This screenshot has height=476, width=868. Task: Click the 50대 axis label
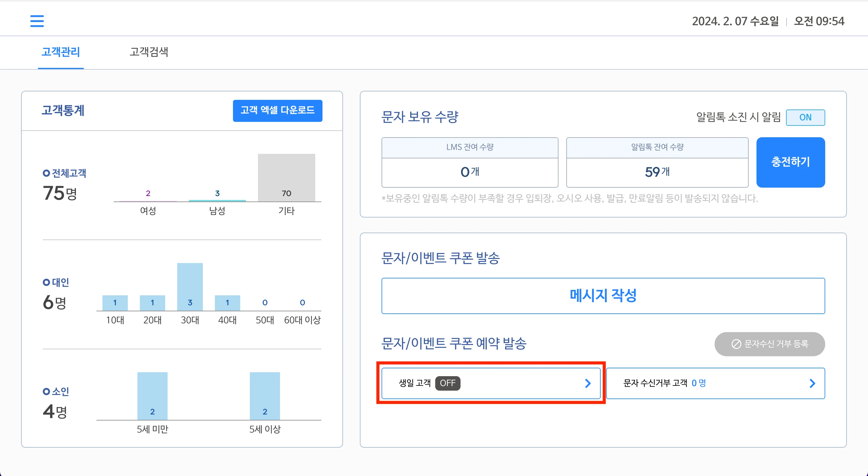coord(265,320)
